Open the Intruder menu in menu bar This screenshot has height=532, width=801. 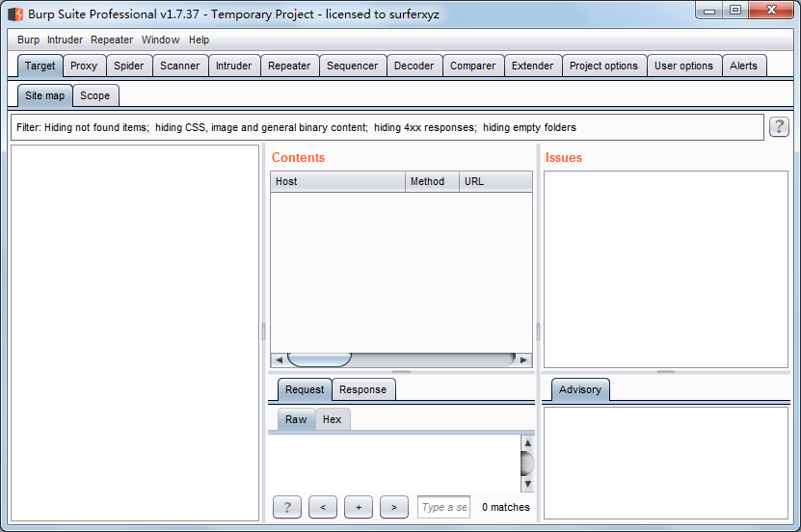[x=65, y=40]
